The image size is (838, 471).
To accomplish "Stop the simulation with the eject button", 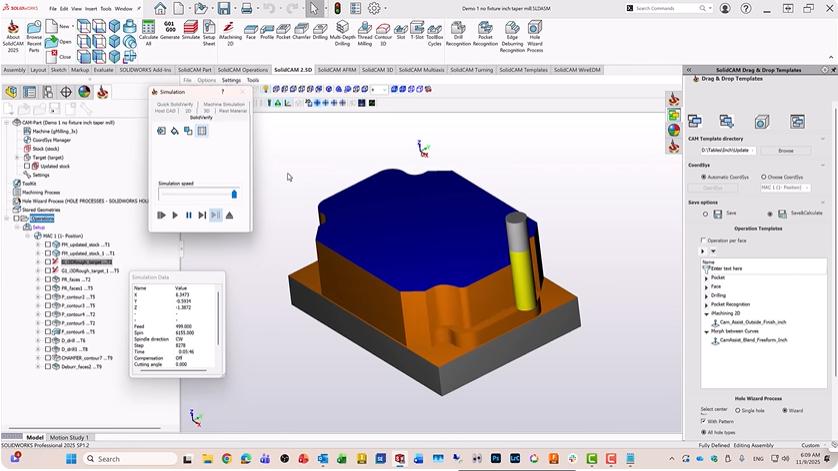I will 229,215.
